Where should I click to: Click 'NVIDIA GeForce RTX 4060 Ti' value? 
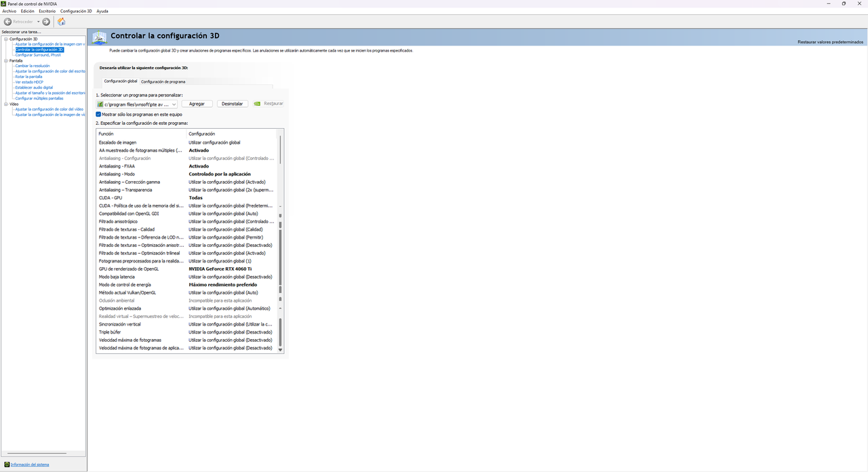click(220, 269)
